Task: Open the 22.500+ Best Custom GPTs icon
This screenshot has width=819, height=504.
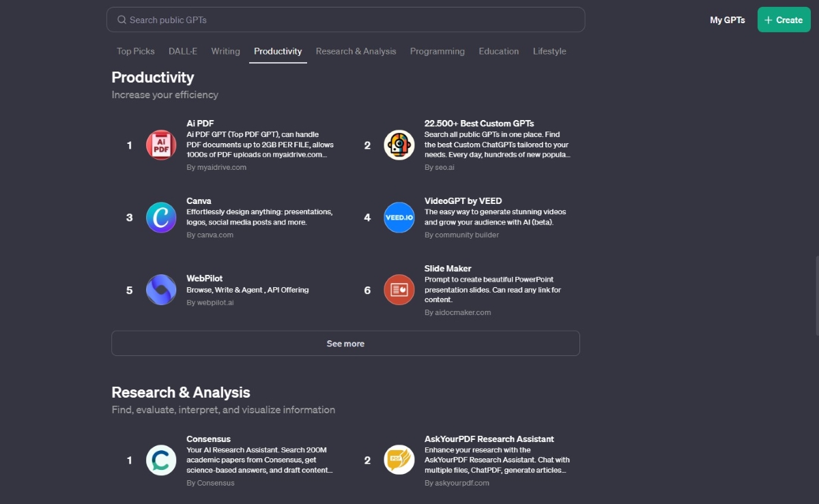Action: pos(399,145)
